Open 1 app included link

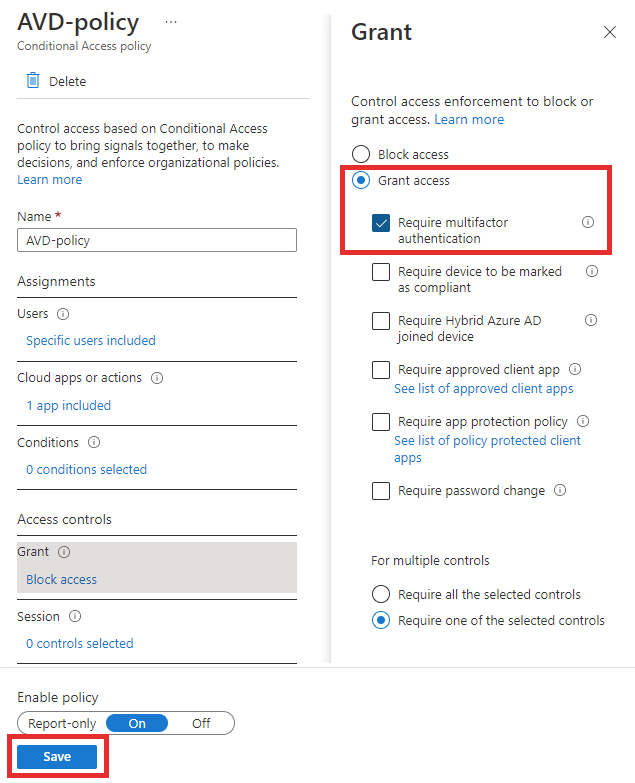pos(68,405)
